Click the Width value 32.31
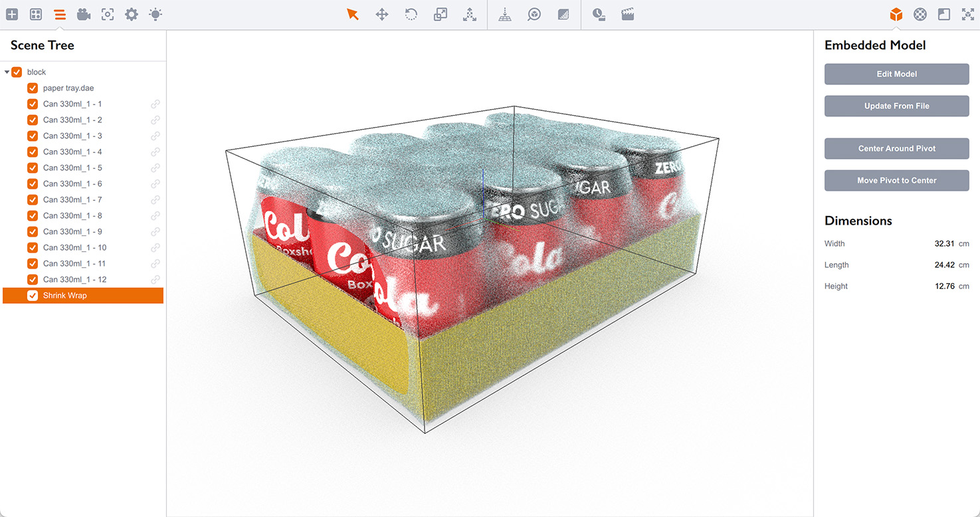This screenshot has width=980, height=517. pos(944,244)
